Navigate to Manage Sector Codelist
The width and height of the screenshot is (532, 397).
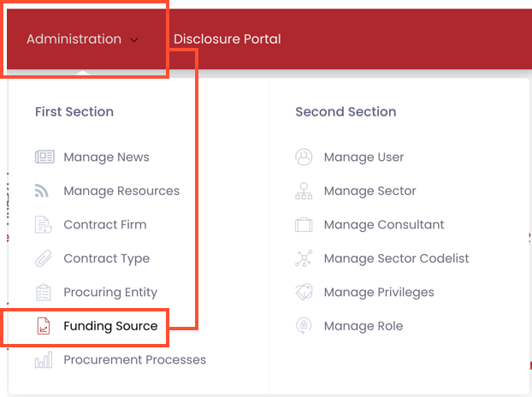coord(396,258)
